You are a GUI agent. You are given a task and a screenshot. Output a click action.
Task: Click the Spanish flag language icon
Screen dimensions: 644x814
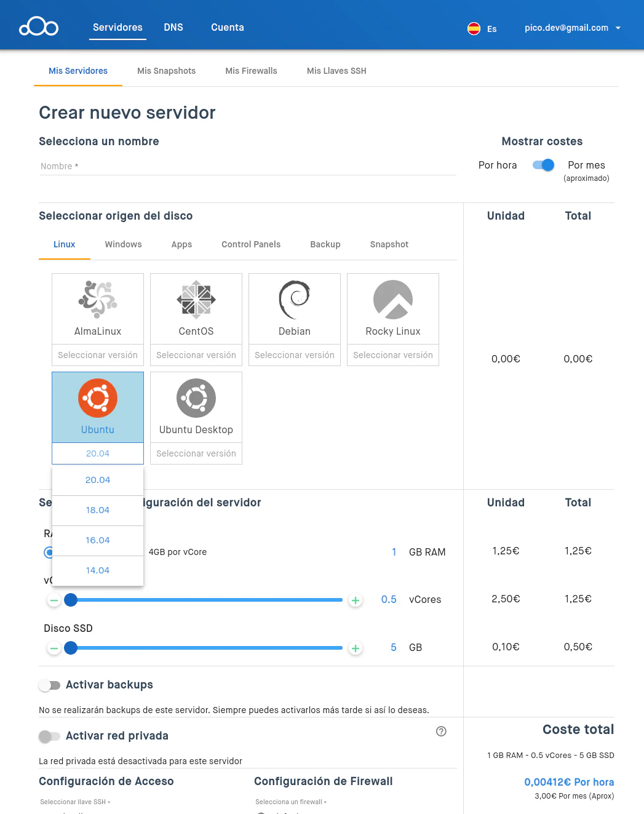(x=474, y=28)
